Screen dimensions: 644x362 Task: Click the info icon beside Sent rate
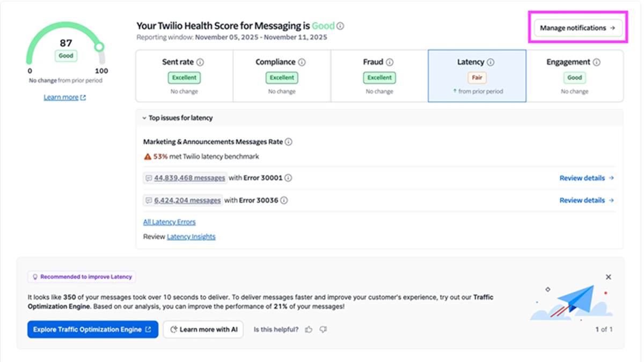201,62
